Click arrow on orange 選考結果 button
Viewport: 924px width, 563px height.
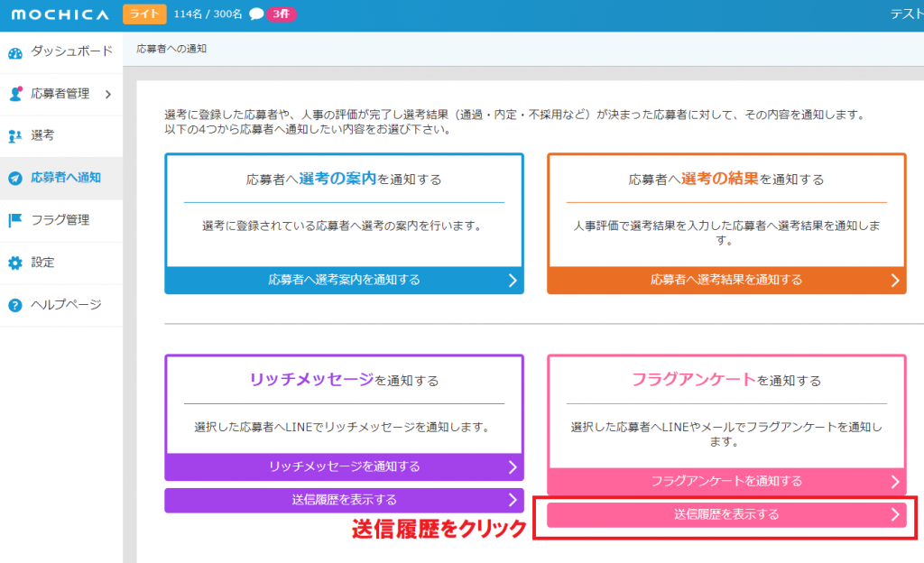[x=894, y=281]
